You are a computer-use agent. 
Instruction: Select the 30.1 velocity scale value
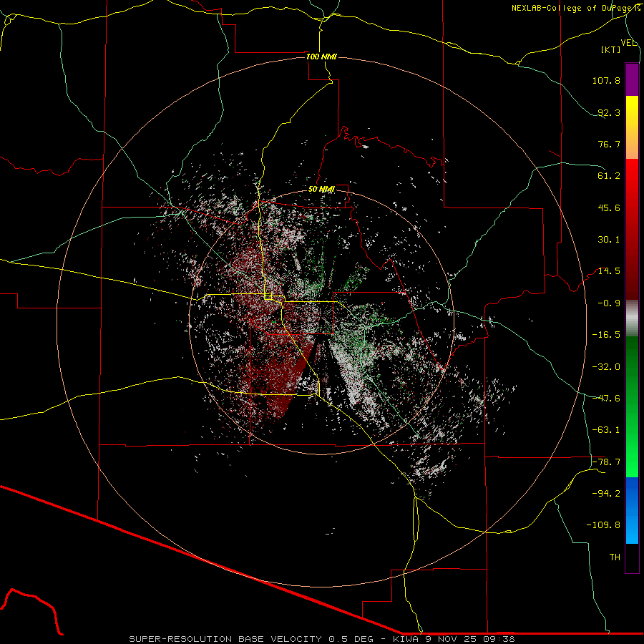[609, 240]
